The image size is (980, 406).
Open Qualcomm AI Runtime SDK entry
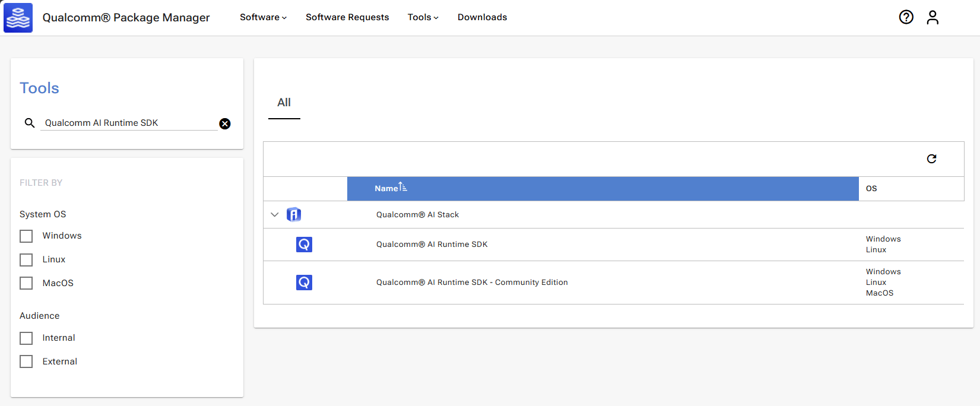coord(432,245)
